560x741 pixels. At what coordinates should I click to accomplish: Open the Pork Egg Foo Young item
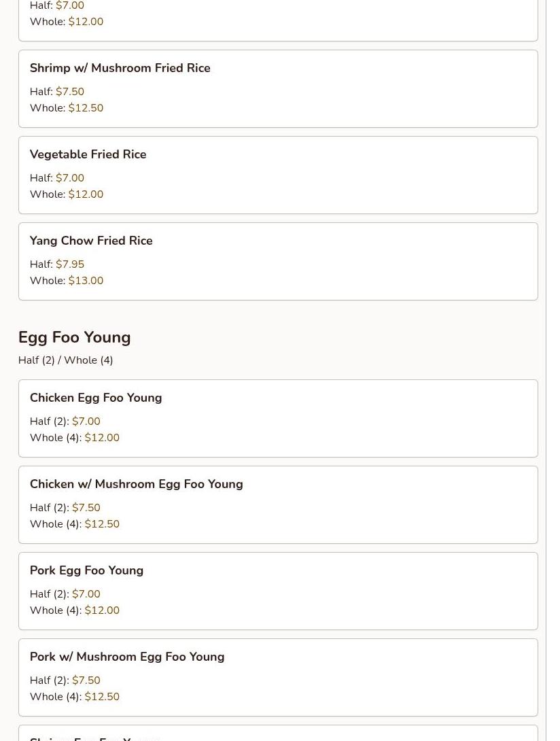(86, 570)
